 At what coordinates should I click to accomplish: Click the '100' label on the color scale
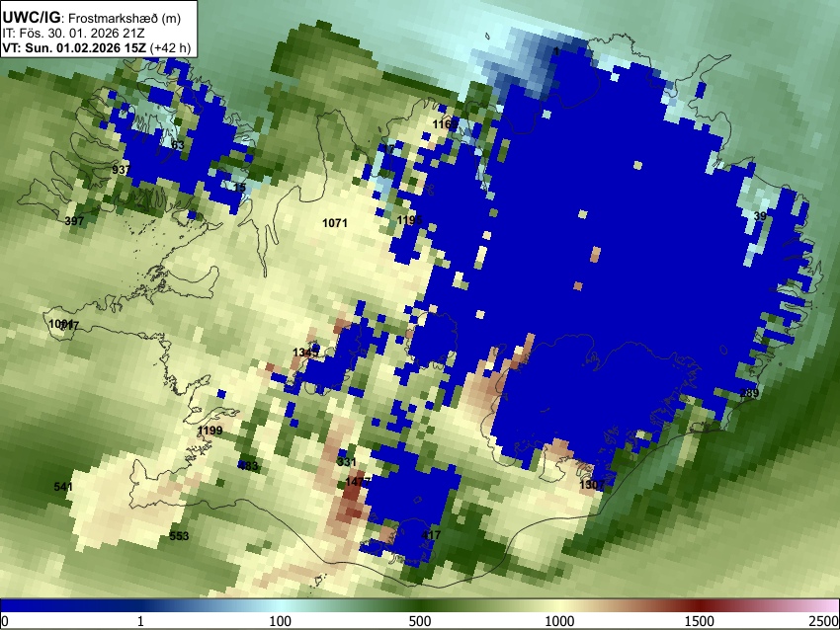pyautogui.click(x=280, y=621)
